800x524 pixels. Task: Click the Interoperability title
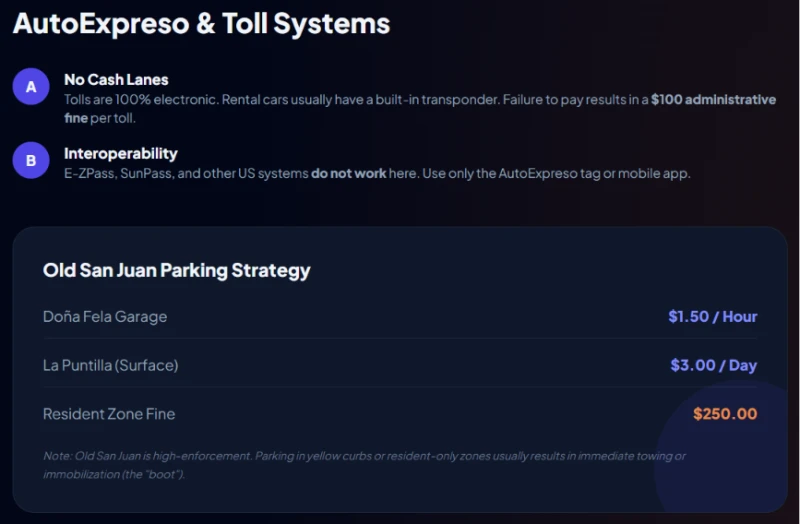pos(121,154)
